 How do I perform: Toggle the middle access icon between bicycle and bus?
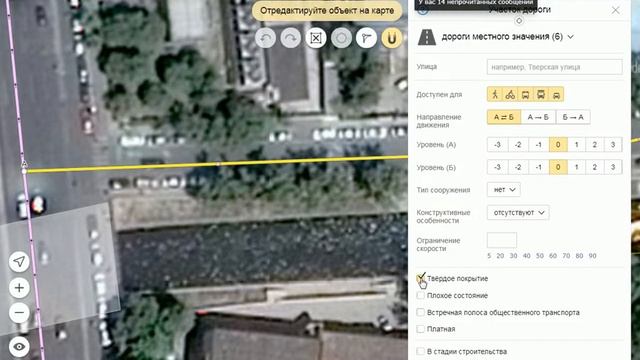525,95
